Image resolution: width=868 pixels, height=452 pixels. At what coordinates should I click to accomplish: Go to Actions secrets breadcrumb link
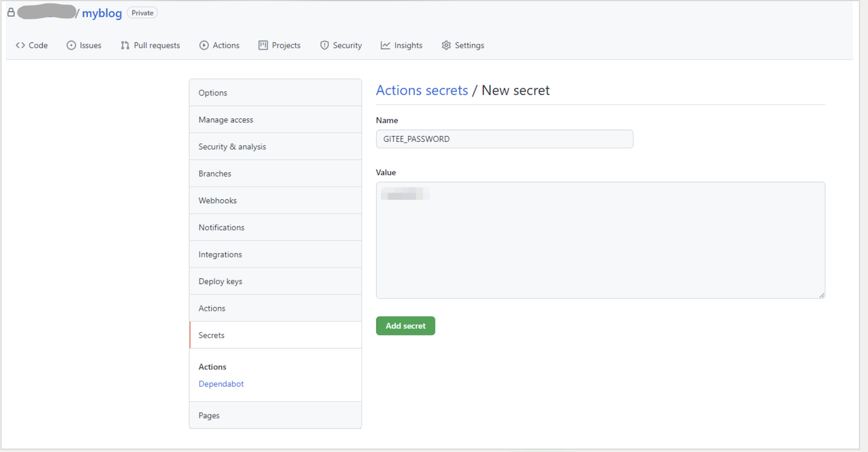click(421, 91)
